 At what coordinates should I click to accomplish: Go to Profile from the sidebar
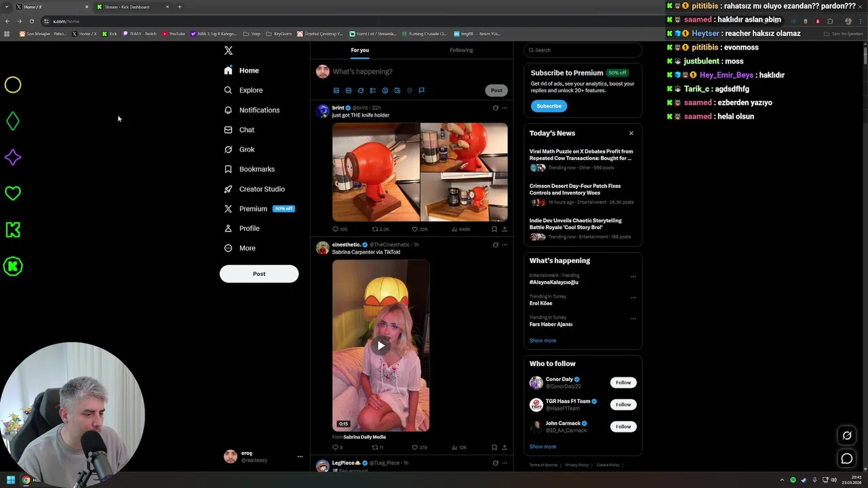pyautogui.click(x=242, y=228)
